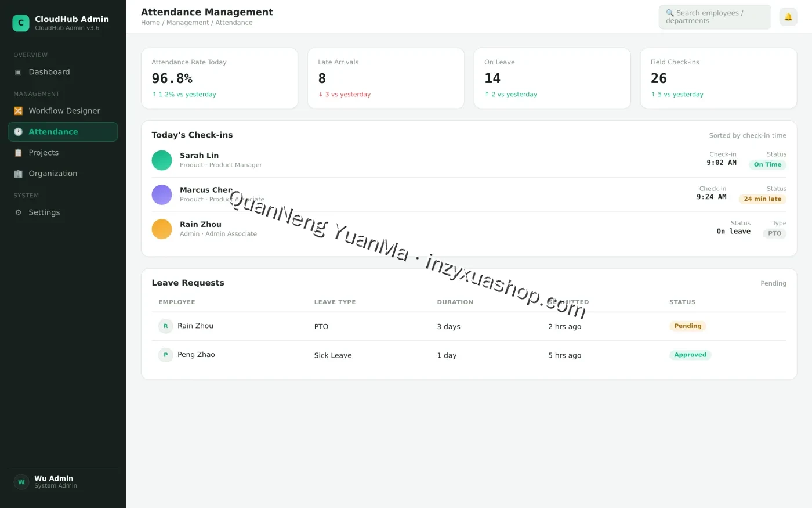Open Settings from the sidebar
The width and height of the screenshot is (812, 508).
tap(63, 212)
